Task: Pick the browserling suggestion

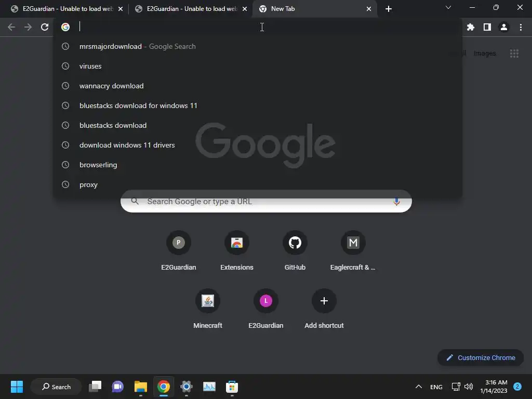Action: (x=258, y=165)
